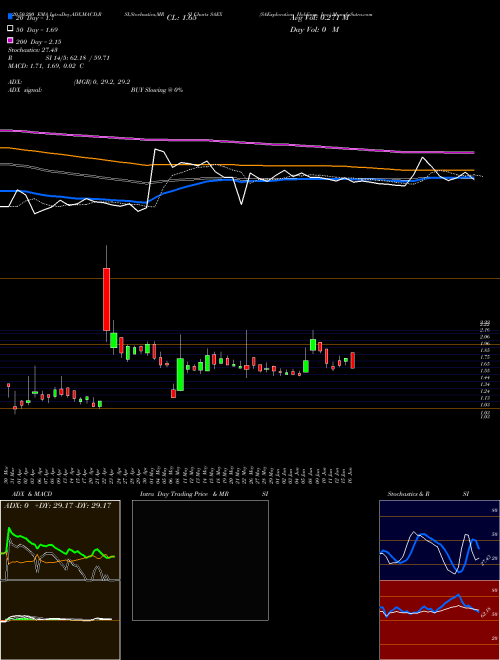Click the '(MGR) 6, 29.2, 29.2' ADX value
The width and height of the screenshot is (500, 660).
coord(101,82)
